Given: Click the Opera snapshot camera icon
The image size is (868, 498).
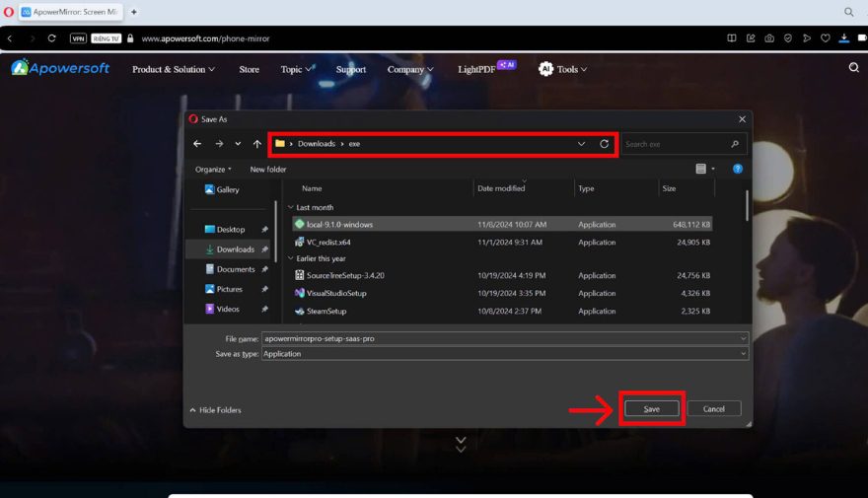Looking at the screenshot, I should tap(769, 38).
